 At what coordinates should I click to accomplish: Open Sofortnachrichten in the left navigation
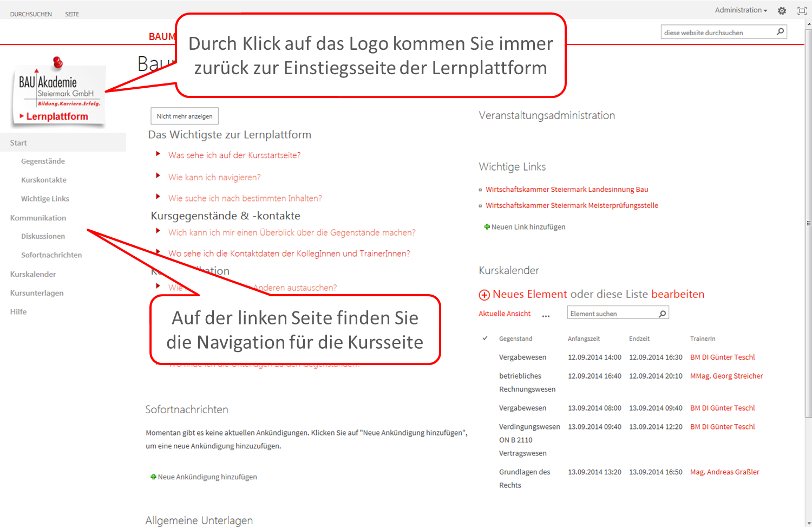(x=51, y=255)
